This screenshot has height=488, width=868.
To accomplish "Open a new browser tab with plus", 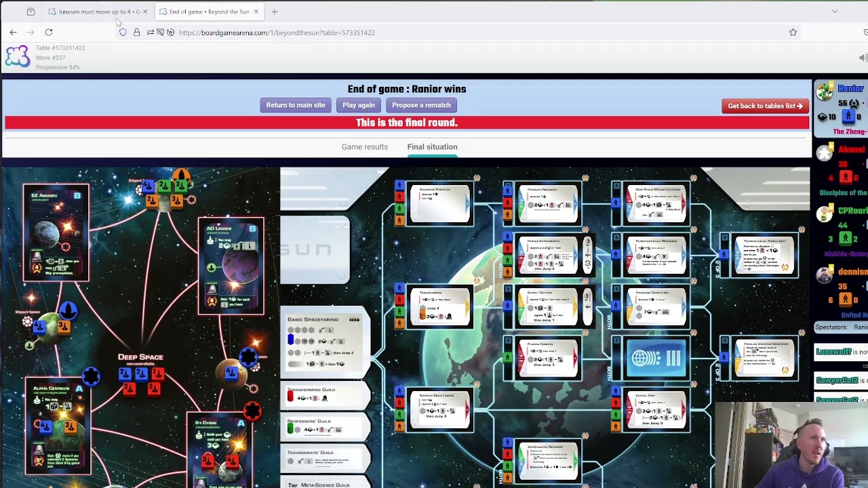I will 275,12.
